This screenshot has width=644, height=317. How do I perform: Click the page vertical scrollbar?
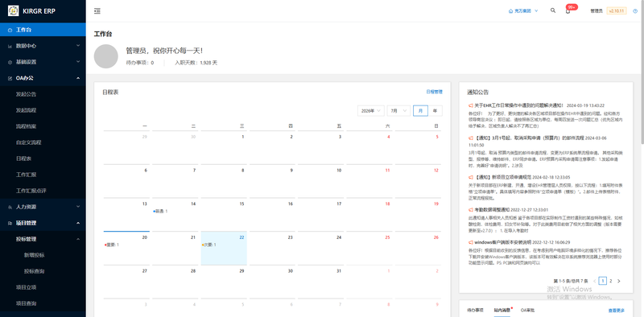click(x=642, y=72)
